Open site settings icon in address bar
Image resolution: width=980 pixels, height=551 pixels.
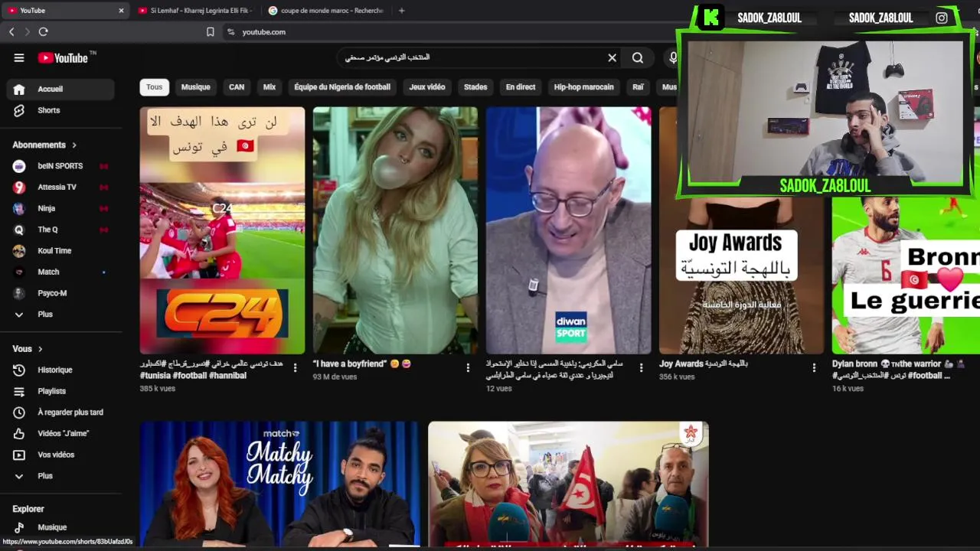point(230,32)
